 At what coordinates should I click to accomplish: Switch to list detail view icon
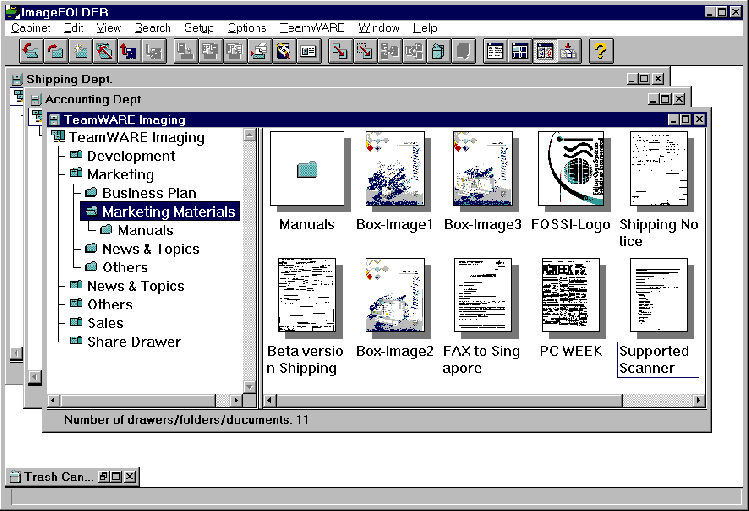point(495,51)
